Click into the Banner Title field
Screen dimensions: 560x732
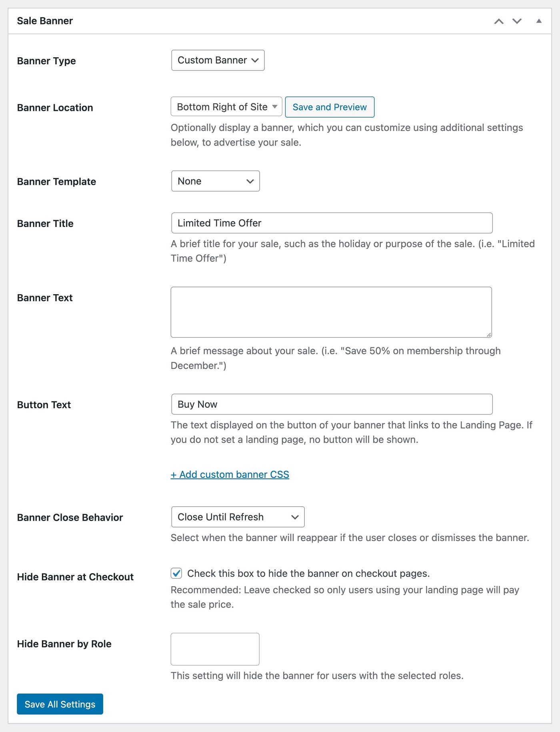[x=332, y=223]
